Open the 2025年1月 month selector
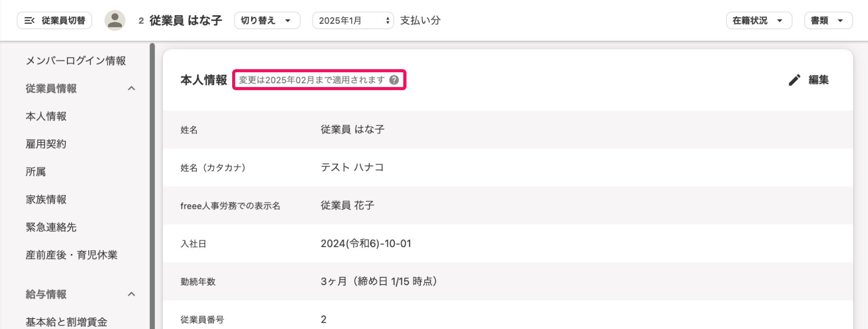Image resolution: width=868 pixels, height=329 pixels. click(353, 20)
